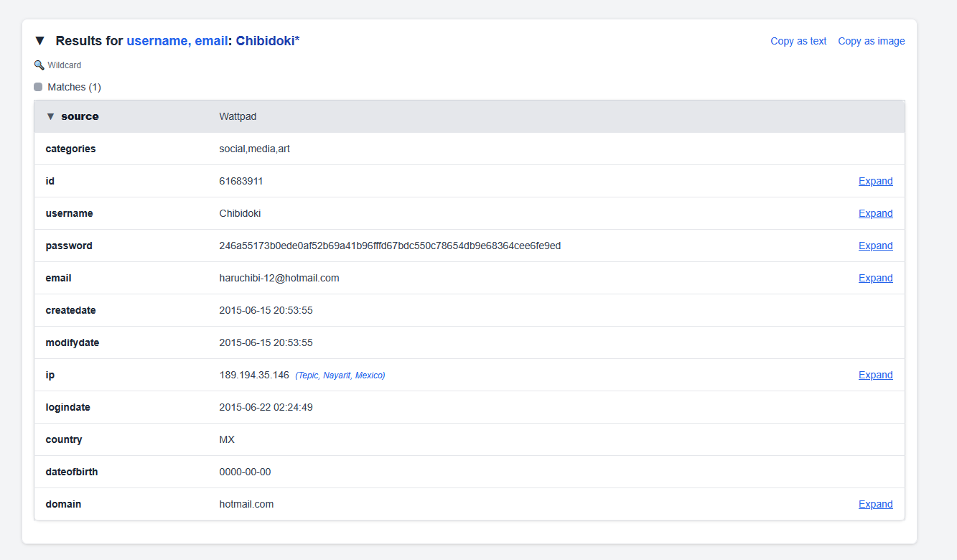Screen dimensions: 957x560
Task: Expand the domain row
Action: [875, 504]
